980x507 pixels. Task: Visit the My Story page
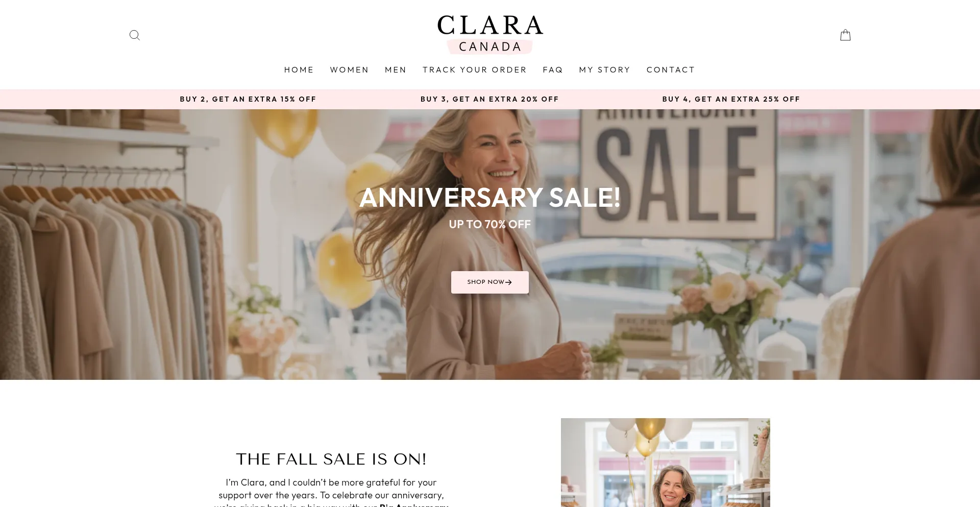click(605, 70)
